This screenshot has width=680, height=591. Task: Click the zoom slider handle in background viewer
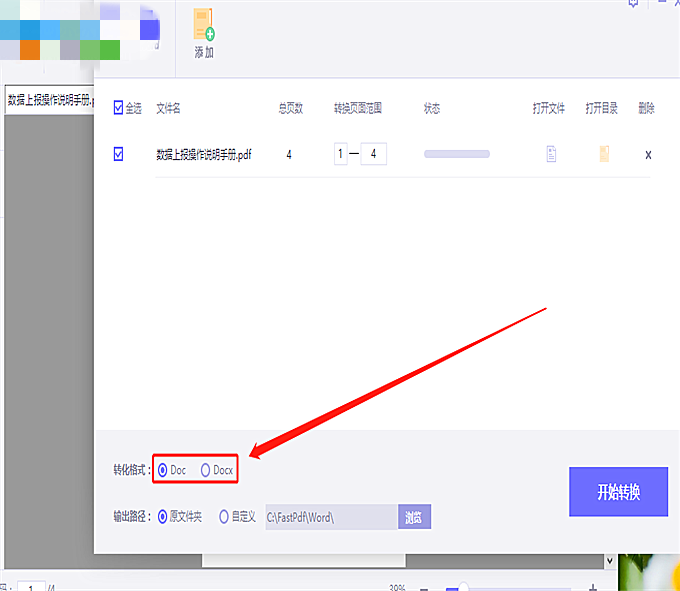463,588
